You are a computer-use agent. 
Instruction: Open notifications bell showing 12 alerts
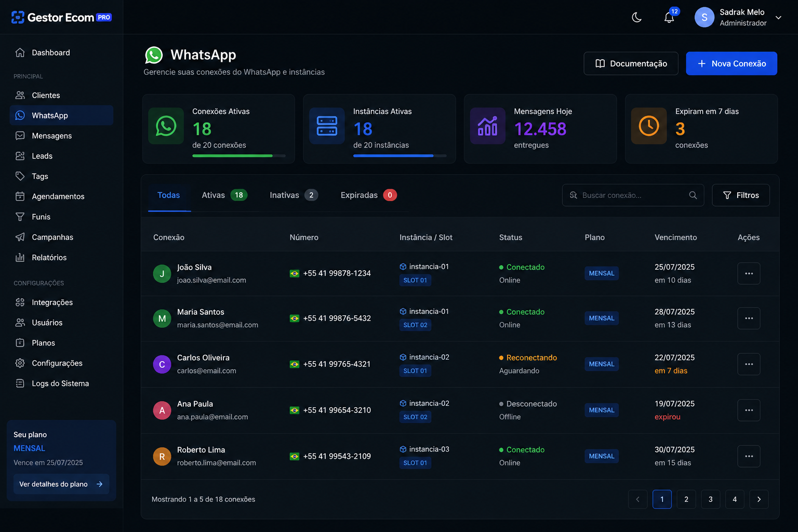[669, 18]
